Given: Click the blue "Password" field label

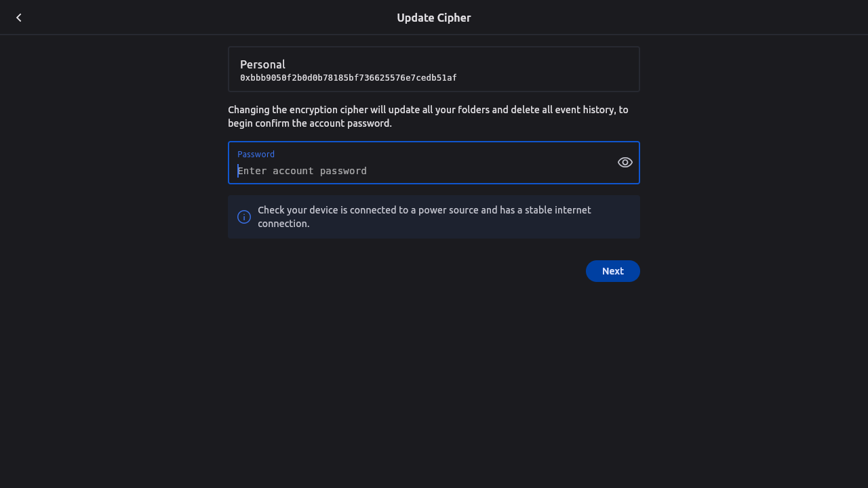Looking at the screenshot, I should 256,155.
